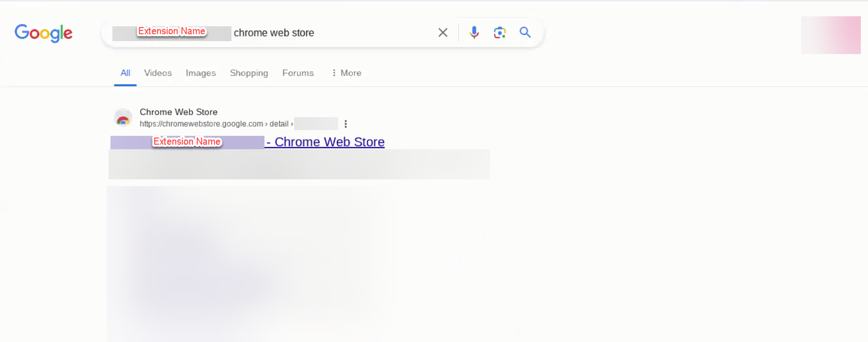Switch to the Videos tab
Image resolution: width=868 pixels, height=342 pixels.
[158, 73]
